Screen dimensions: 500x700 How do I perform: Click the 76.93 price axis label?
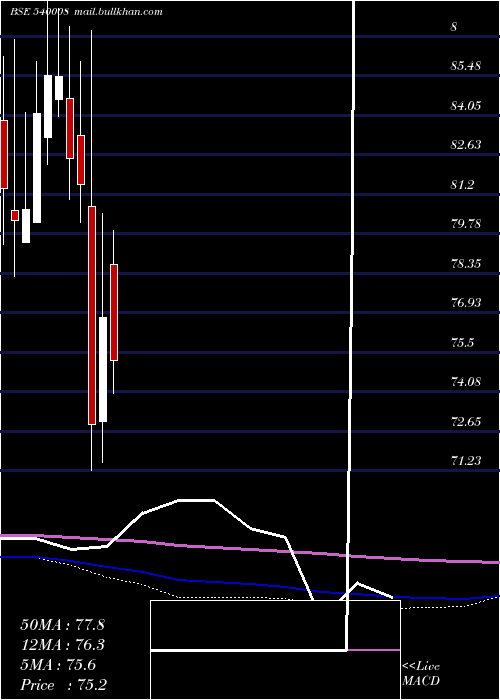click(x=466, y=303)
